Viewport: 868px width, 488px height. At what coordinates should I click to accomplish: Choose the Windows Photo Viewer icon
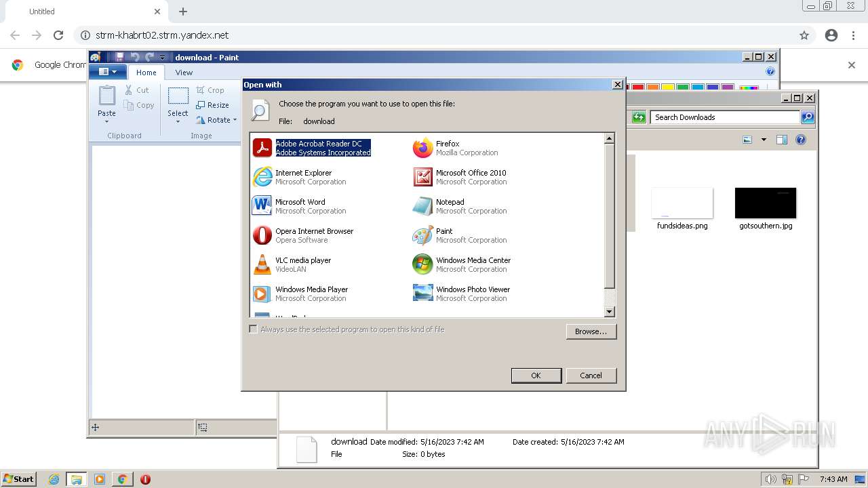click(x=422, y=293)
